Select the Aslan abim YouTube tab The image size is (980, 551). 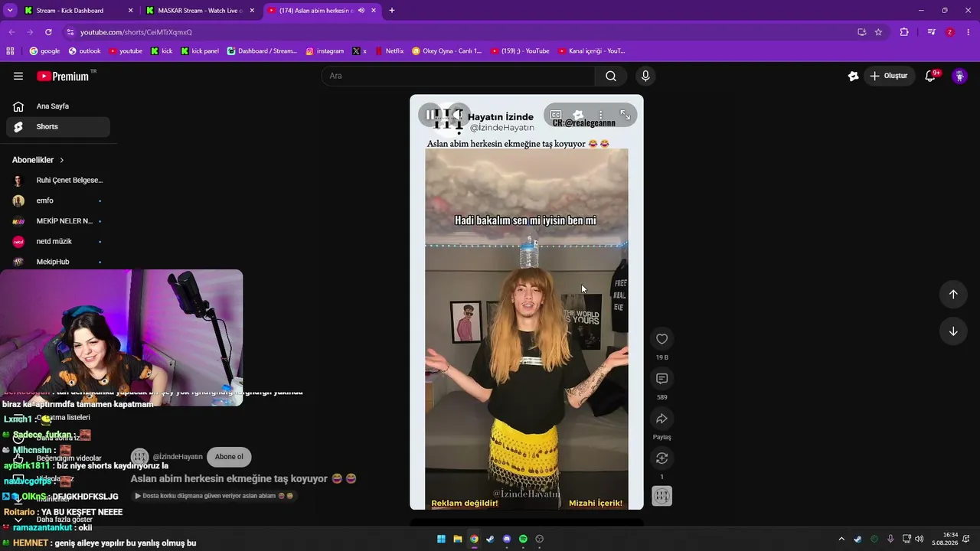[315, 11]
